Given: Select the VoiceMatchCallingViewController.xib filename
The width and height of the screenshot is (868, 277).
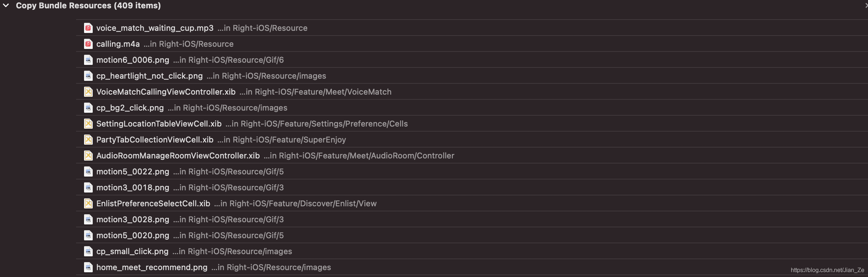Looking at the screenshot, I should [166, 92].
